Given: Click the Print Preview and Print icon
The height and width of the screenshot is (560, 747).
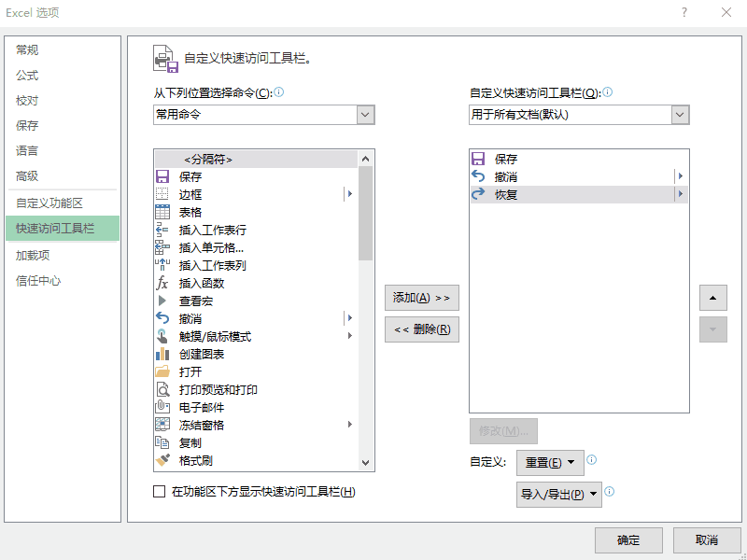Looking at the screenshot, I should point(162,389).
